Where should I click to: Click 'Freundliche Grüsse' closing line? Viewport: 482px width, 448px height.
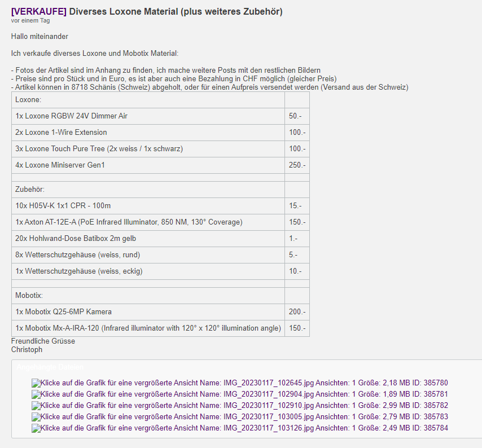43,341
